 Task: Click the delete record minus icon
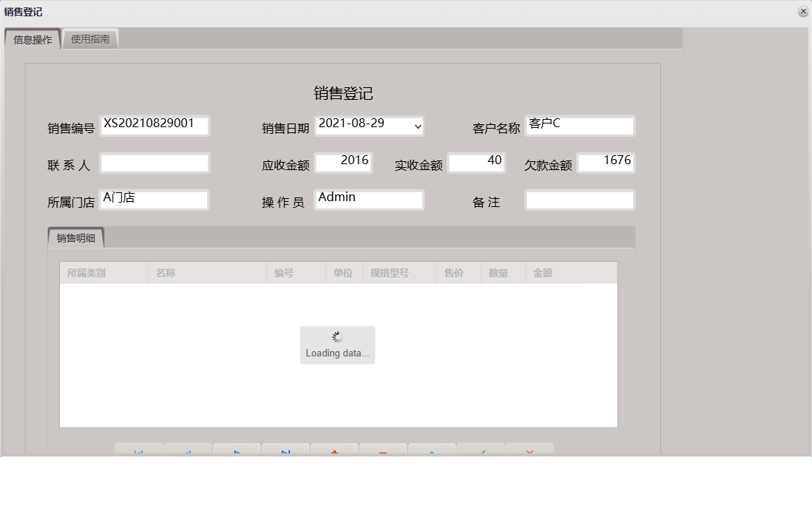(x=383, y=450)
